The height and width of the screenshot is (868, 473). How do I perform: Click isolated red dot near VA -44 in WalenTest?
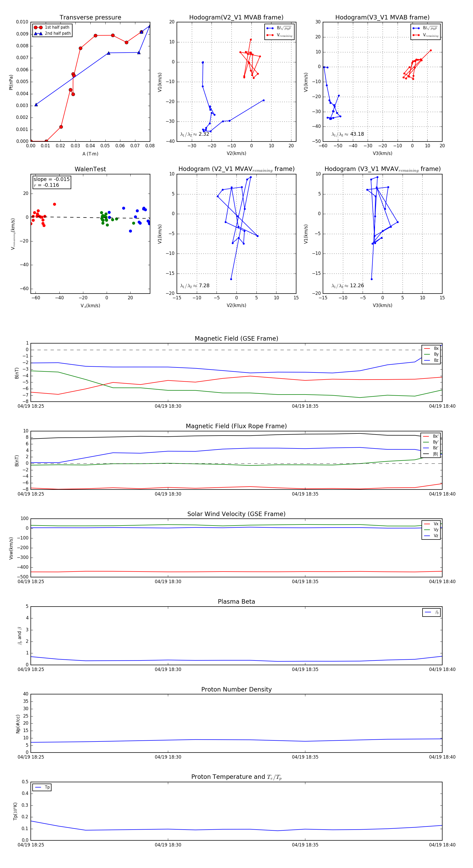point(55,204)
